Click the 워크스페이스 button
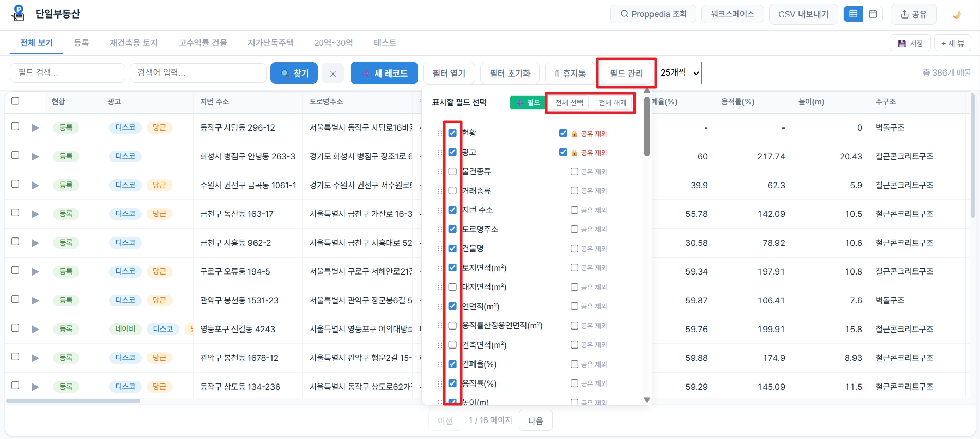 tap(732, 14)
